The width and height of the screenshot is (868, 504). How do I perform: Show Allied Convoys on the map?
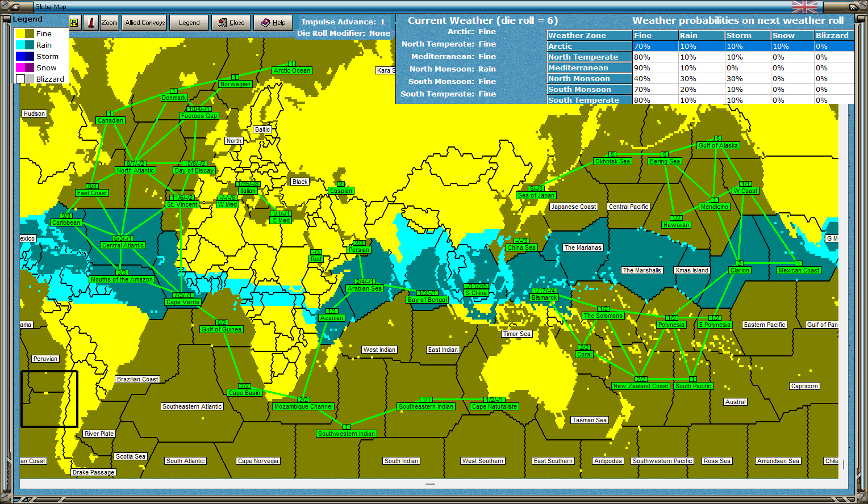145,23
